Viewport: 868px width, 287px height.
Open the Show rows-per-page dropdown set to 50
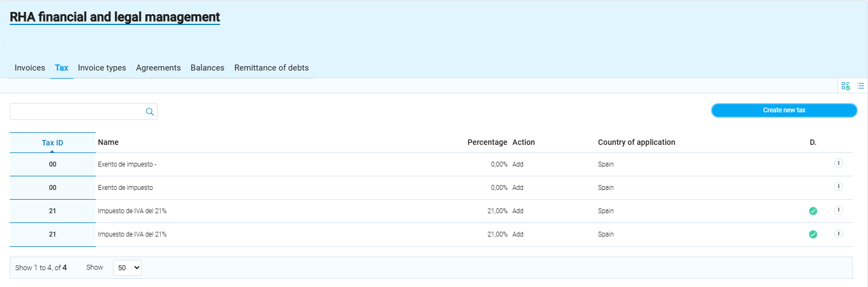127,267
